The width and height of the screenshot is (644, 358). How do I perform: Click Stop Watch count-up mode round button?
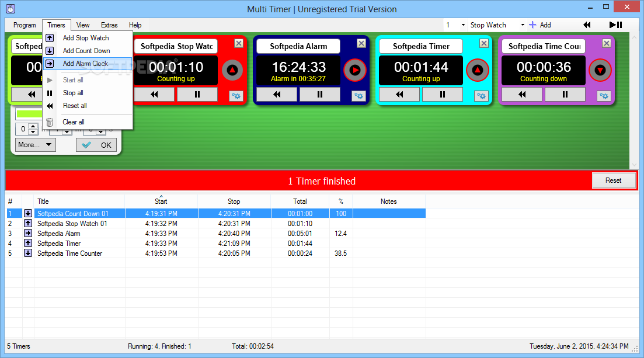coord(232,70)
